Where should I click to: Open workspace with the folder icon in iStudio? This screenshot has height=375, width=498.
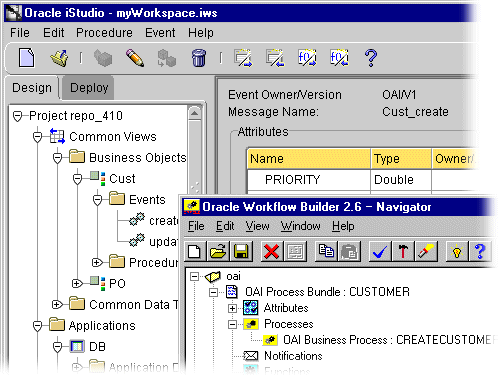(x=60, y=58)
